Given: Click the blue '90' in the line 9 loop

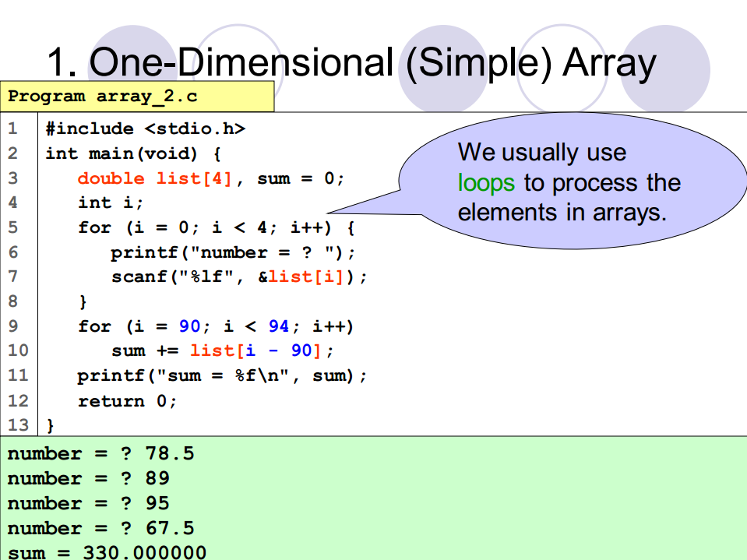Looking at the screenshot, I should pyautogui.click(x=189, y=326).
